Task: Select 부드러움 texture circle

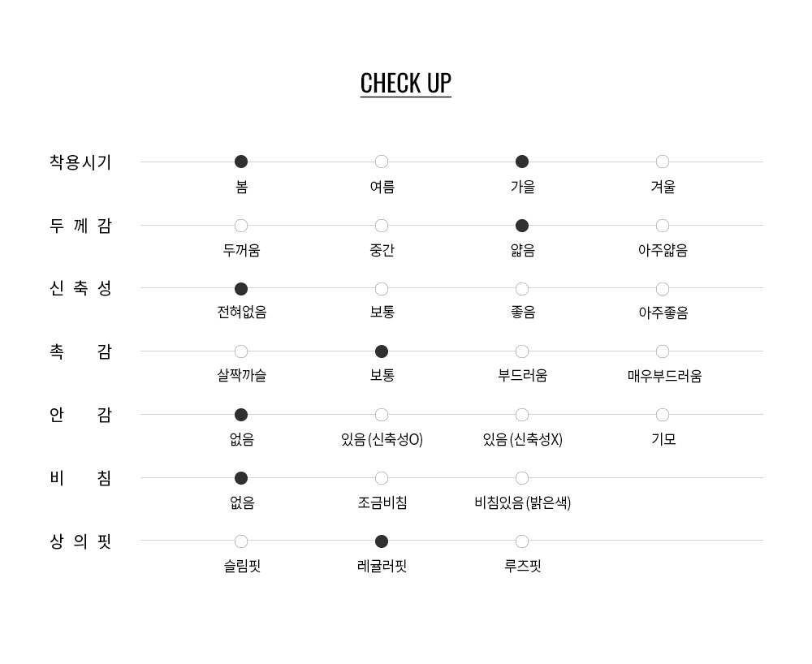Action: (522, 351)
